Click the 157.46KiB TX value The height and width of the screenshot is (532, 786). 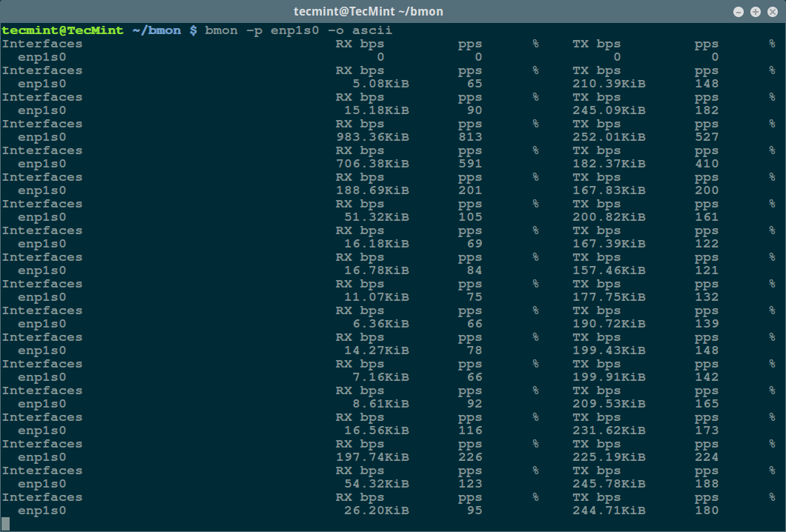tap(609, 270)
